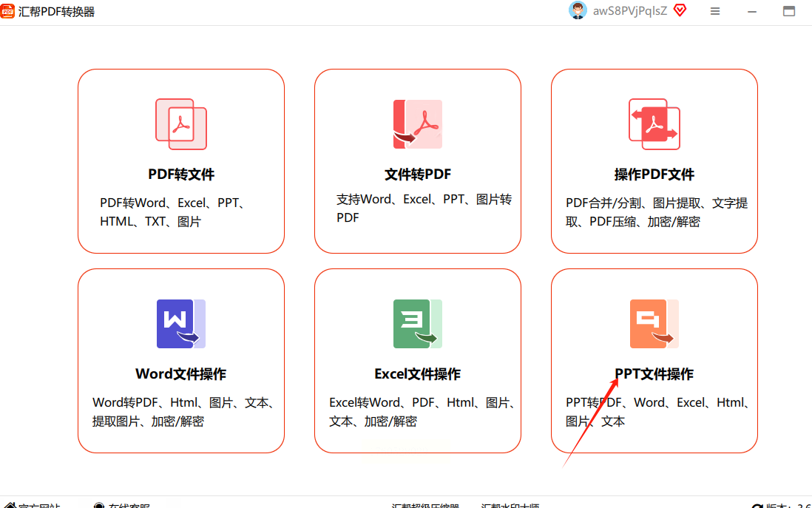Click the PDF转文件 double-page icon

point(180,124)
